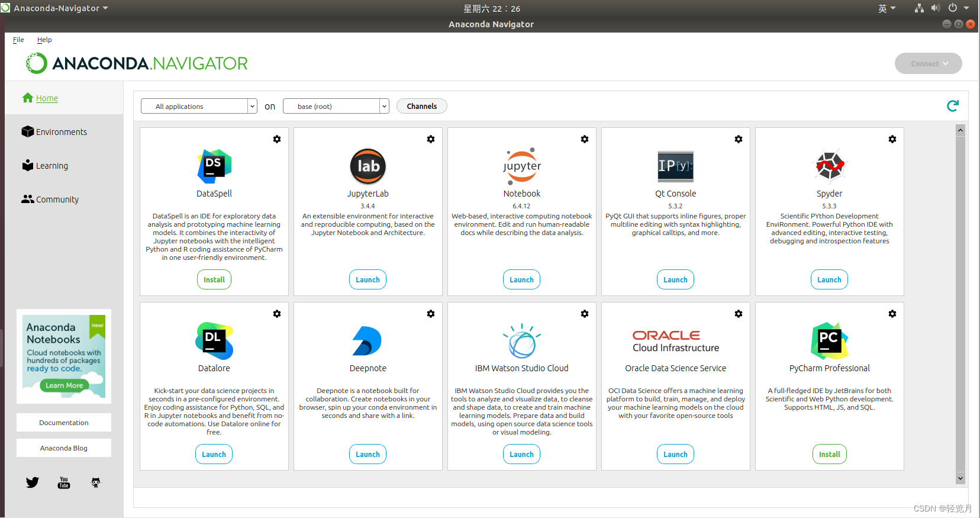
Task: Click the Spyder app icon
Action: 830,166
